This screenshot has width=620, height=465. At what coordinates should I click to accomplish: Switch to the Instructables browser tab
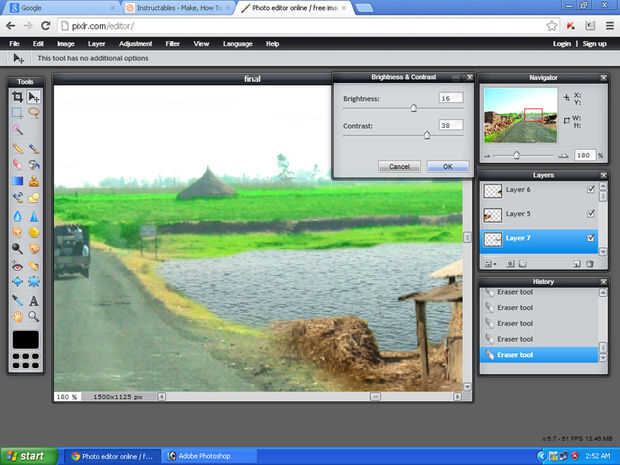tap(177, 8)
